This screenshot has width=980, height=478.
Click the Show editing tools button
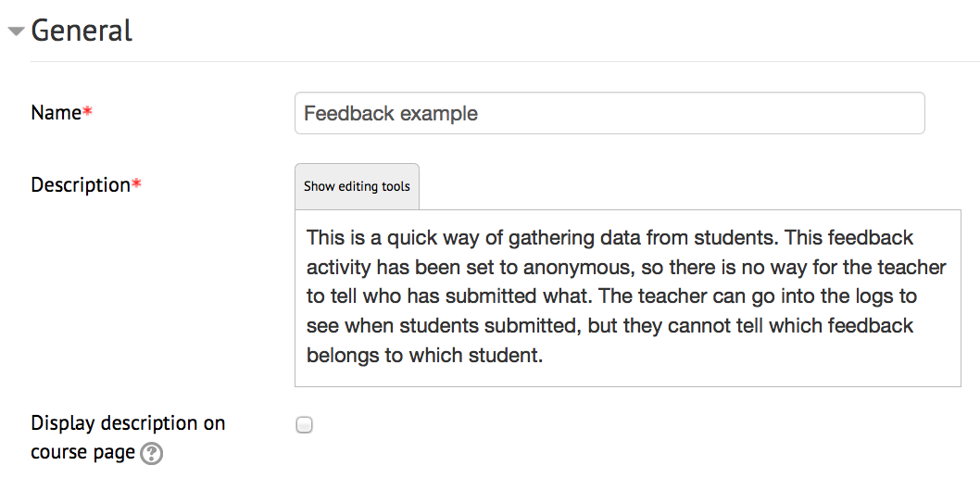click(357, 186)
